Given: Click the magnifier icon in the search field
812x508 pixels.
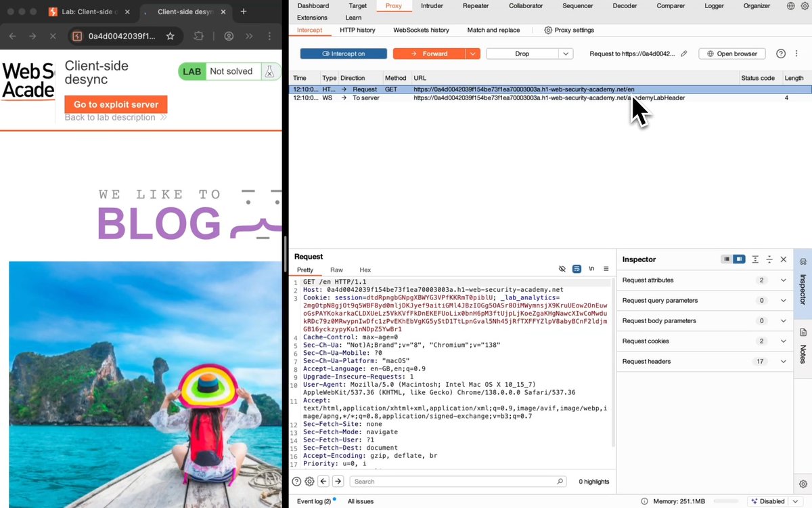Looking at the screenshot, I should pyautogui.click(x=560, y=482).
